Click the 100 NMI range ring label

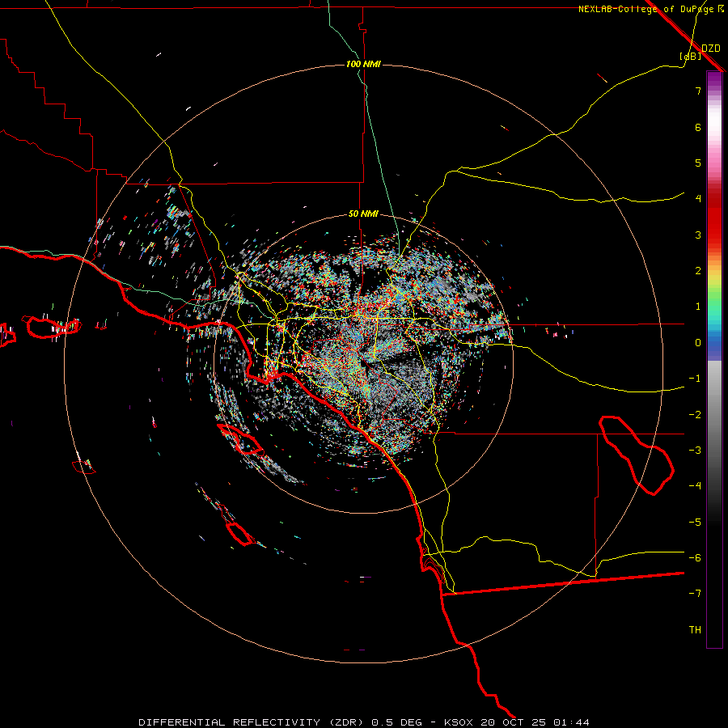(363, 64)
